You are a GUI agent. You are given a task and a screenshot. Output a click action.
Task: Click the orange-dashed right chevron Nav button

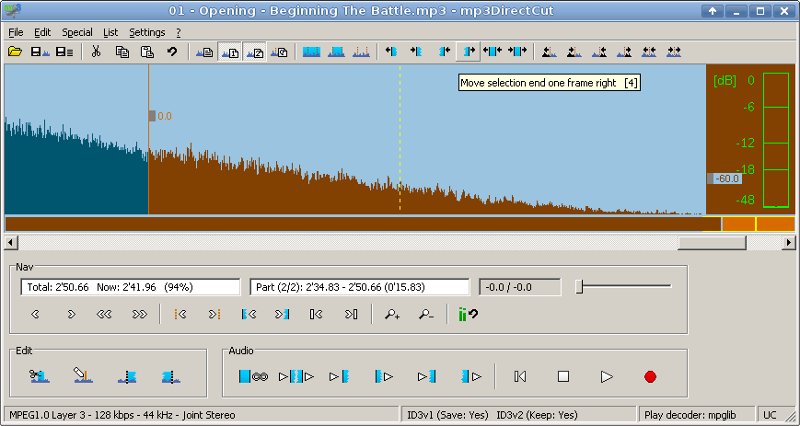(x=214, y=314)
